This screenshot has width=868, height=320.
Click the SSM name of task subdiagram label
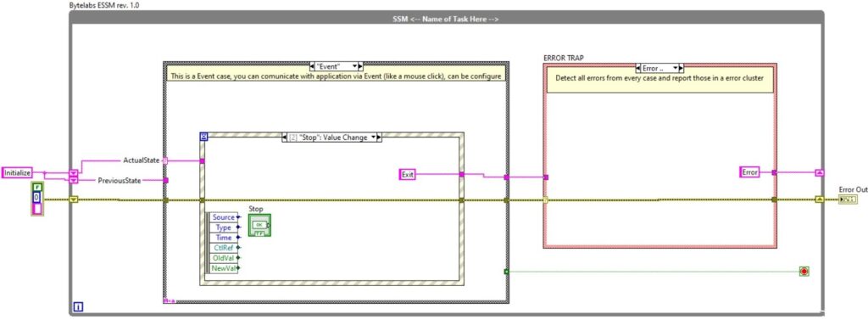point(446,19)
